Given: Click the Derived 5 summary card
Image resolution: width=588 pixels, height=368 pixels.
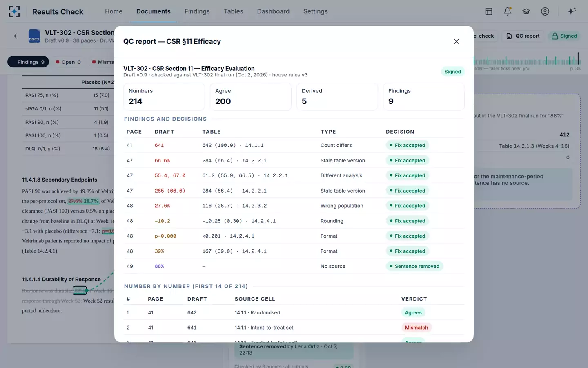Looking at the screenshot, I should click(x=337, y=96).
